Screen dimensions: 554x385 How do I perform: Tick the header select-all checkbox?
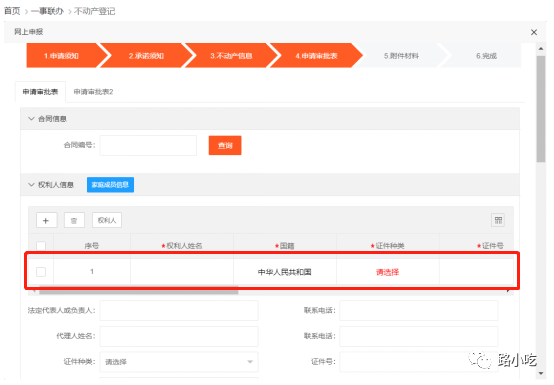coord(41,245)
